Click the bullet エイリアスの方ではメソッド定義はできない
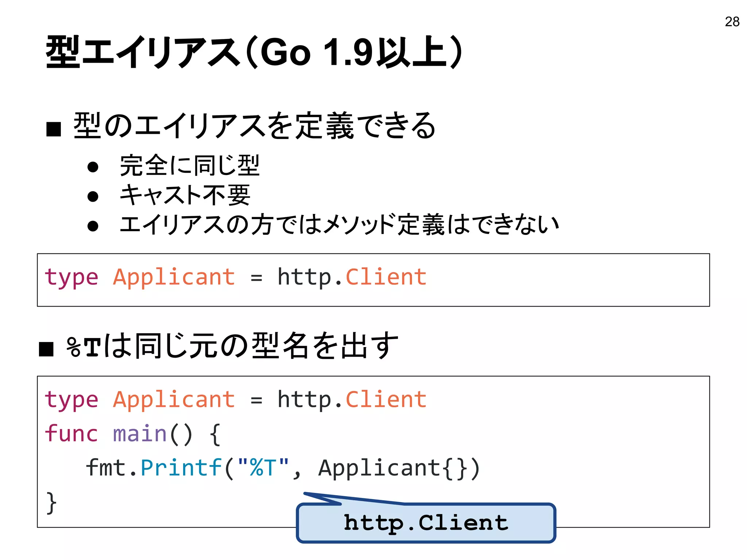This screenshot has height=560, width=747. (x=339, y=224)
